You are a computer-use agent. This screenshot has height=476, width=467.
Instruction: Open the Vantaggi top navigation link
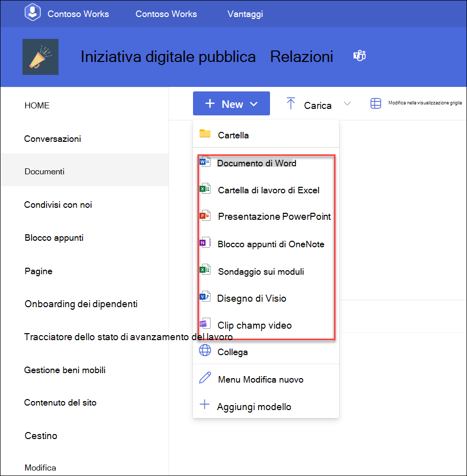click(x=245, y=14)
